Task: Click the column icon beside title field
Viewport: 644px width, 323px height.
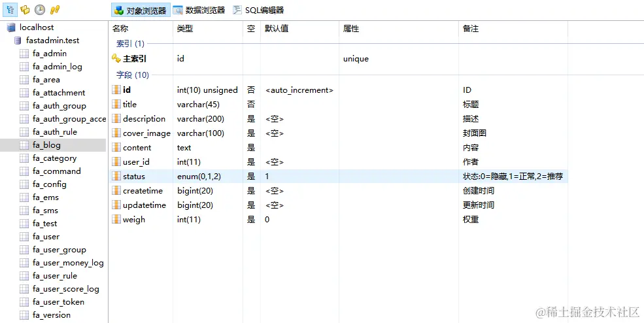Action: pyautogui.click(x=116, y=105)
